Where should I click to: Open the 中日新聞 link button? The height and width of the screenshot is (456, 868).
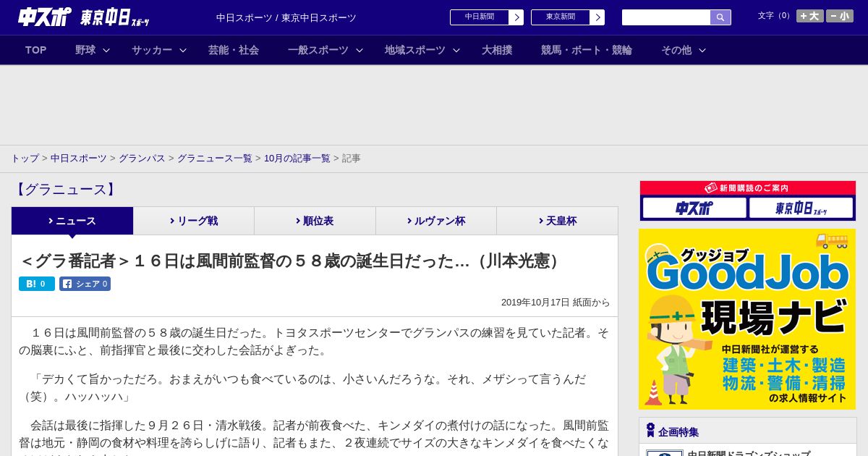click(x=480, y=17)
